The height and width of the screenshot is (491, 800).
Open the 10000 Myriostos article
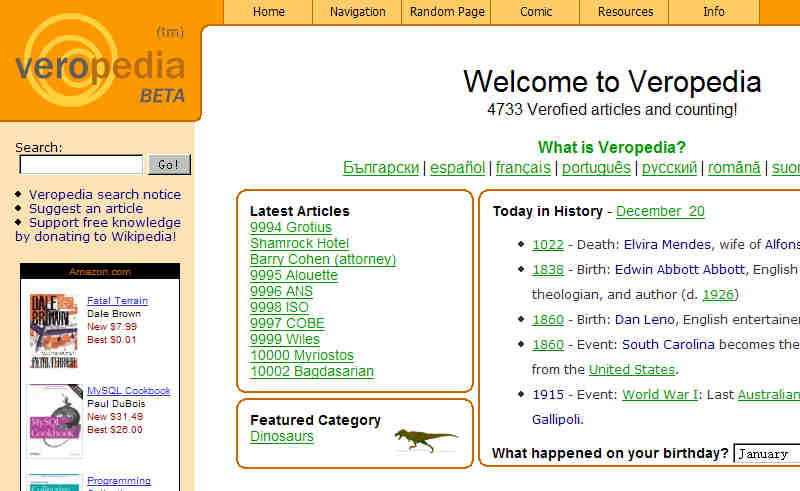point(302,355)
